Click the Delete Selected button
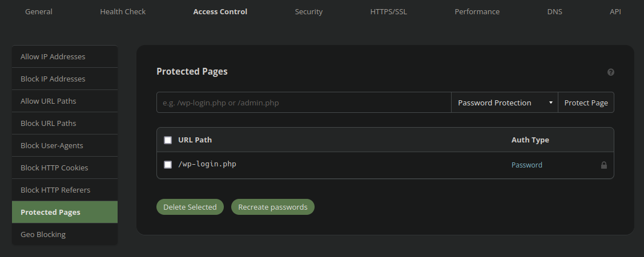The height and width of the screenshot is (257, 644). (190, 207)
